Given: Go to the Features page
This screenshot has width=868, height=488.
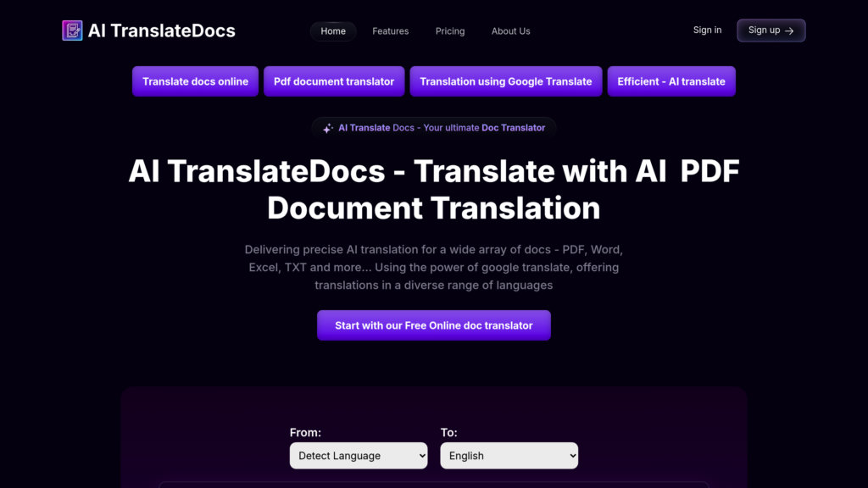Looking at the screenshot, I should click(390, 31).
